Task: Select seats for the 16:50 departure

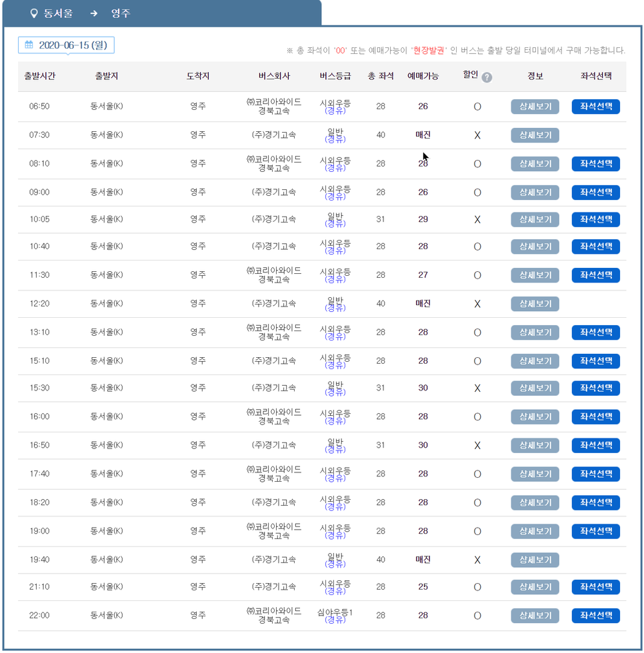Action: 596,446
